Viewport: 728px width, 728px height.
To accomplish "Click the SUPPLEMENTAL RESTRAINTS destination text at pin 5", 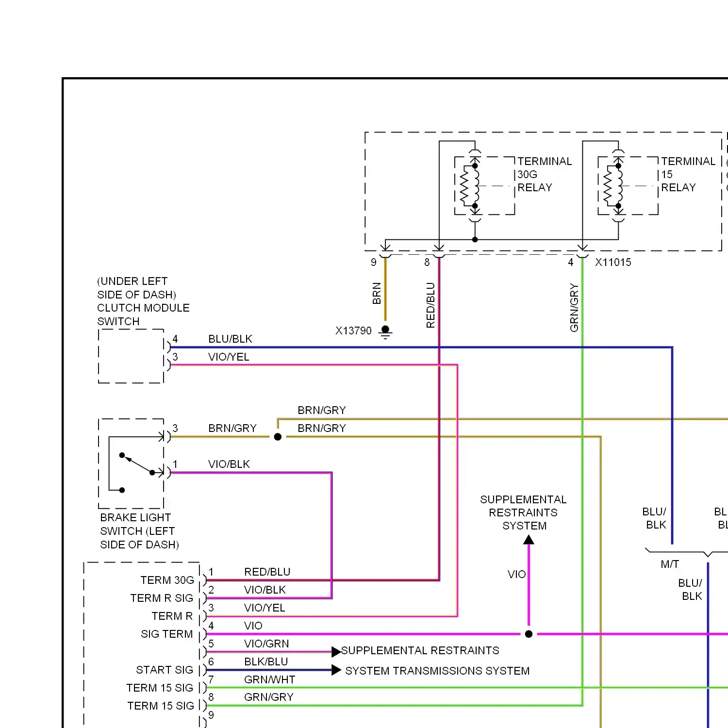I will 420,651.
